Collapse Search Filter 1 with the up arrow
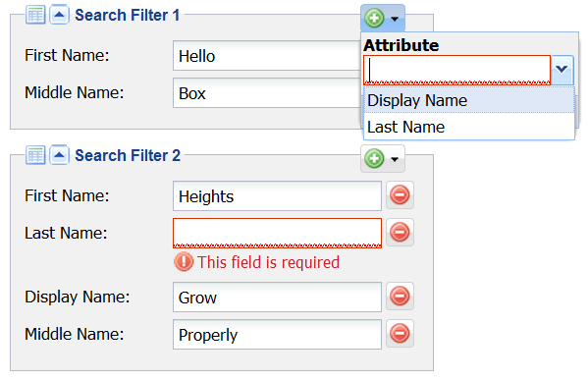Image resolution: width=588 pixels, height=380 pixels. 59,15
